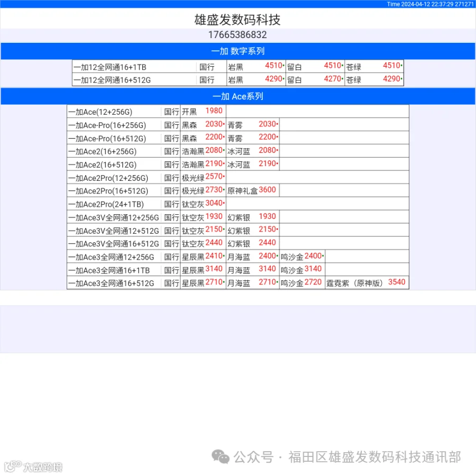Screen dimensions: 476x476
Task: Click 月海蓝 price 2710
Action: [x=268, y=282]
